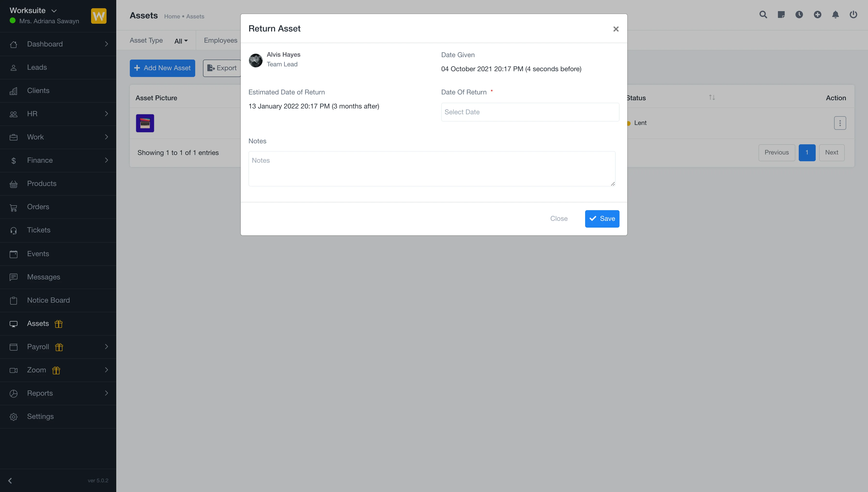Click the power logout icon
Viewport: 868px width, 492px height.
[x=853, y=15]
